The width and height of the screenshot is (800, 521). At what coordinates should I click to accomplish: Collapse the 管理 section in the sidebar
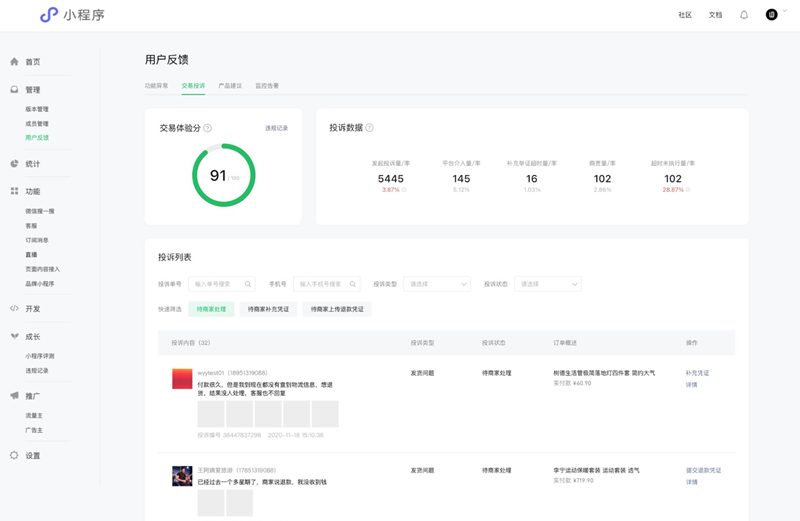pyautogui.click(x=32, y=90)
